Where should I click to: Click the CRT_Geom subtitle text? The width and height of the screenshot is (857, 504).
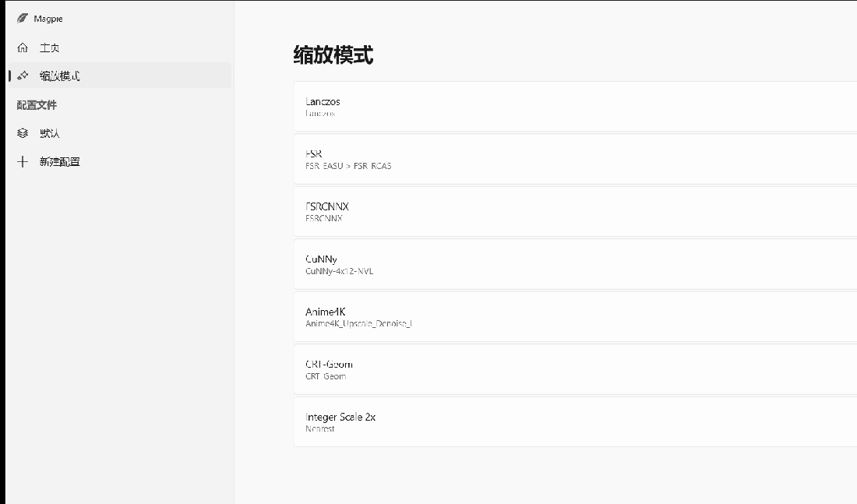tap(326, 376)
